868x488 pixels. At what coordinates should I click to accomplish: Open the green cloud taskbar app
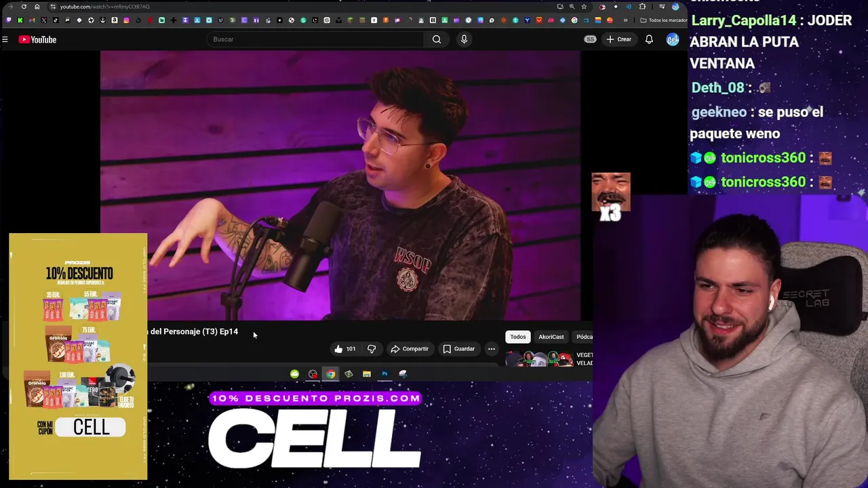(x=294, y=374)
